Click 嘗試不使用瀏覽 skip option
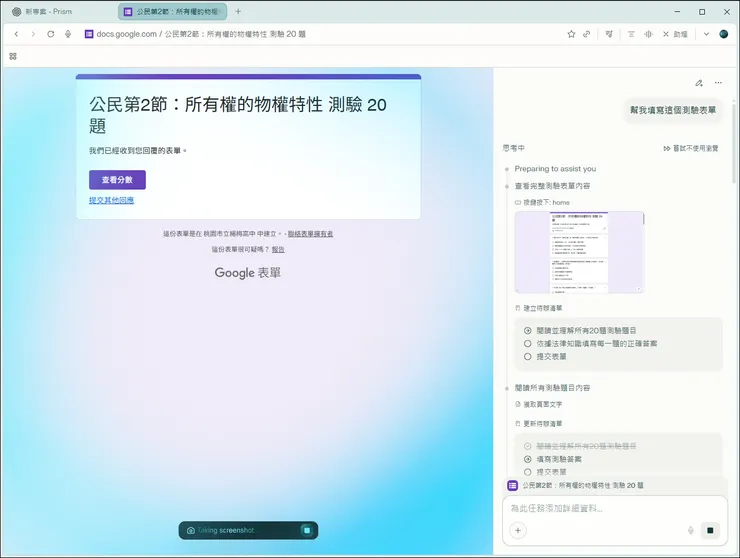 tap(691, 148)
